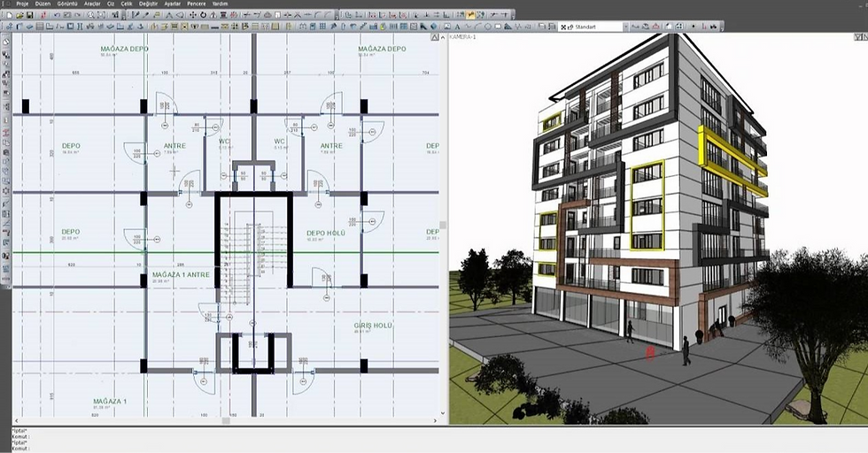
Task: Expand overflow chevron of the snap toolbar
Action: click(x=513, y=17)
